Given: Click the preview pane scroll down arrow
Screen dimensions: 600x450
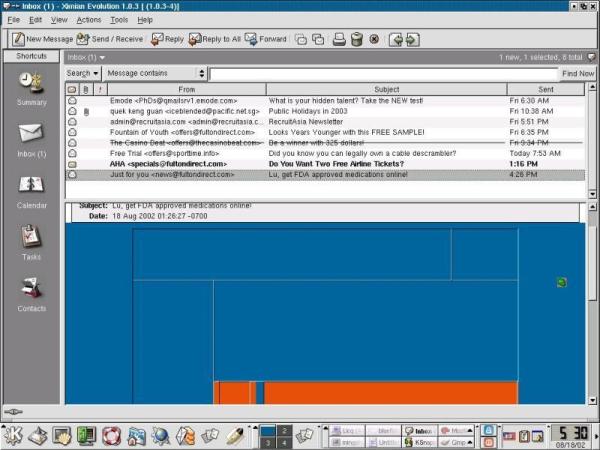Looking at the screenshot, I should 592,401.
